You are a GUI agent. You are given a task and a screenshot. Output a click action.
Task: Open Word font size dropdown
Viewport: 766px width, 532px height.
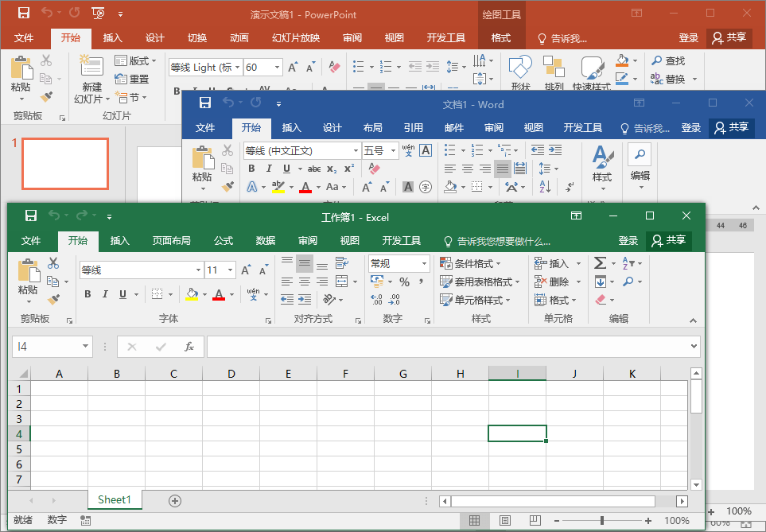coord(393,150)
